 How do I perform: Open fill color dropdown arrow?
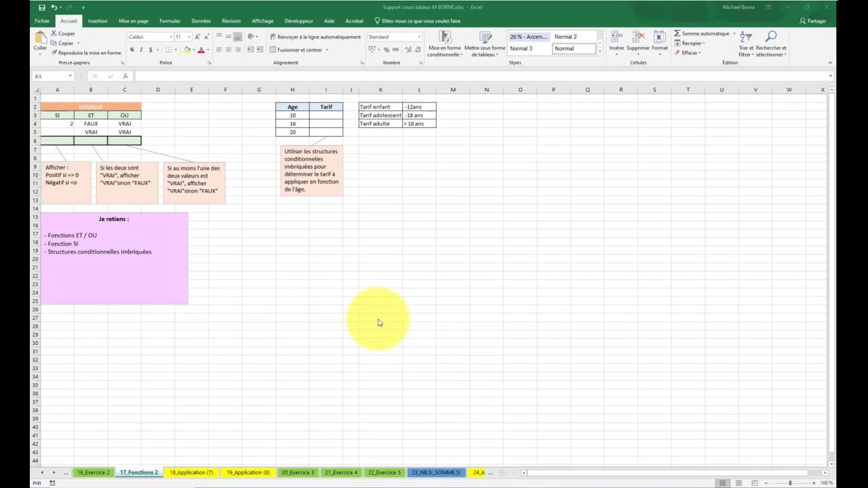pos(193,49)
